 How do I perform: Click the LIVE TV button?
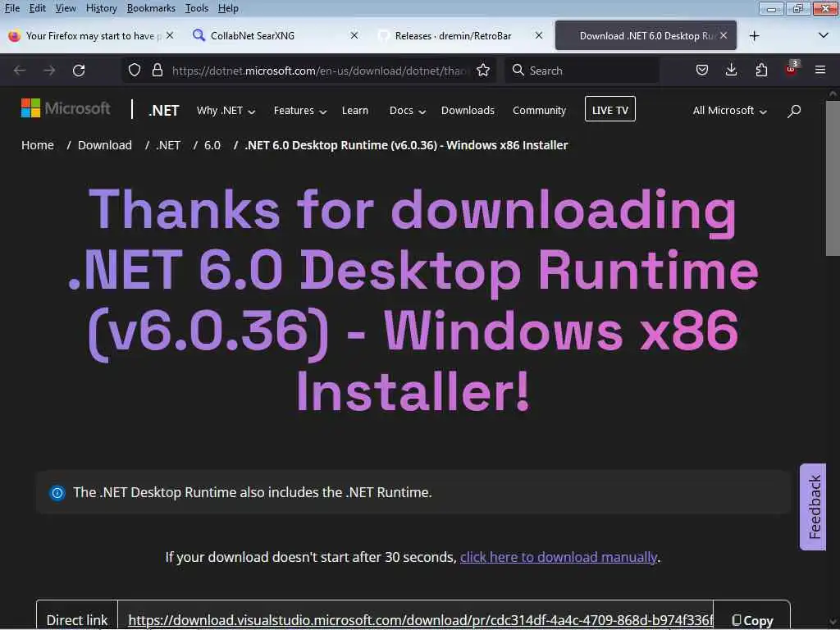(609, 109)
